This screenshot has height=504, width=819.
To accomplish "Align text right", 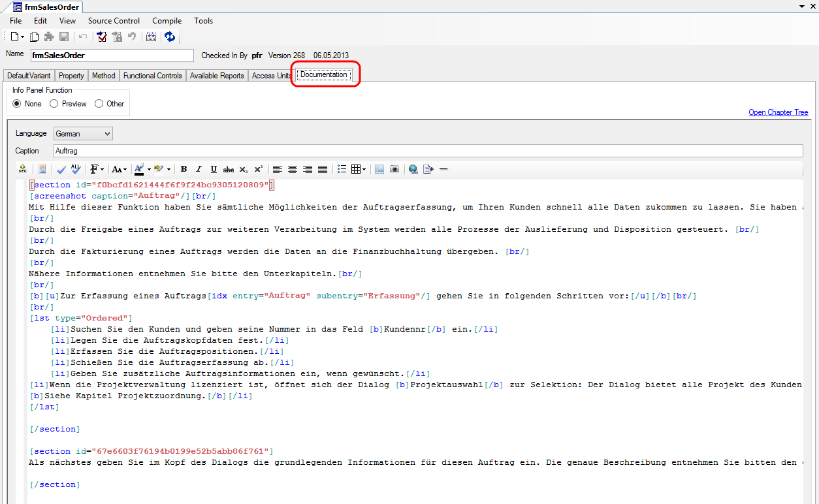I will point(308,169).
